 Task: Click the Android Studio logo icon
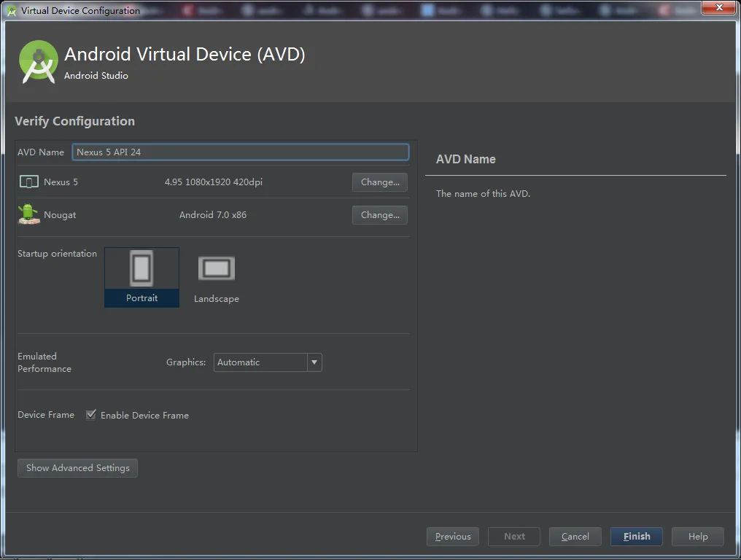pos(38,62)
